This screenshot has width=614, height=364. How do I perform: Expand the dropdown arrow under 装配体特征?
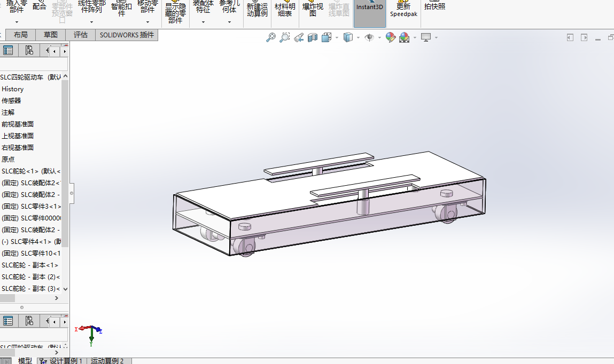click(203, 22)
